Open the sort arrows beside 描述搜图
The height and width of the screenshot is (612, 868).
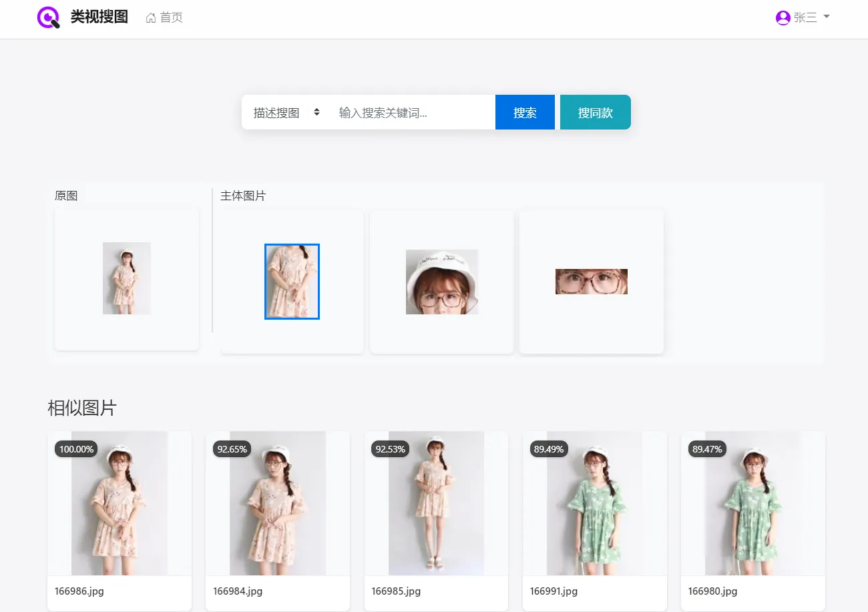(x=316, y=112)
